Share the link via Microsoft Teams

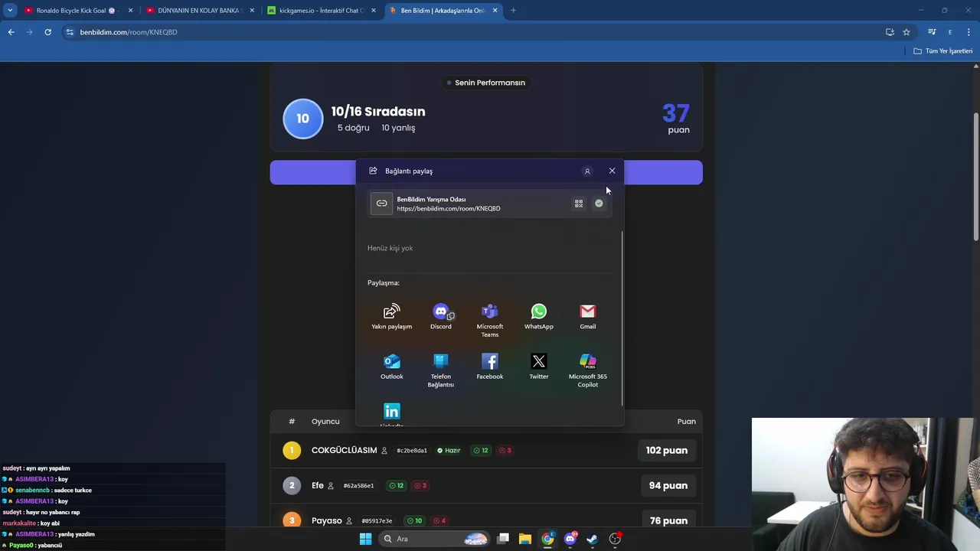coord(490,321)
